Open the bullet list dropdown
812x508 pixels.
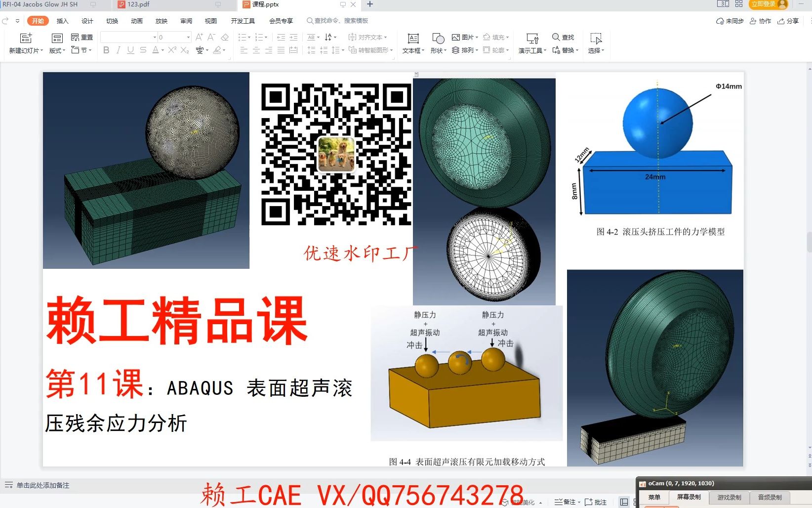click(244, 37)
